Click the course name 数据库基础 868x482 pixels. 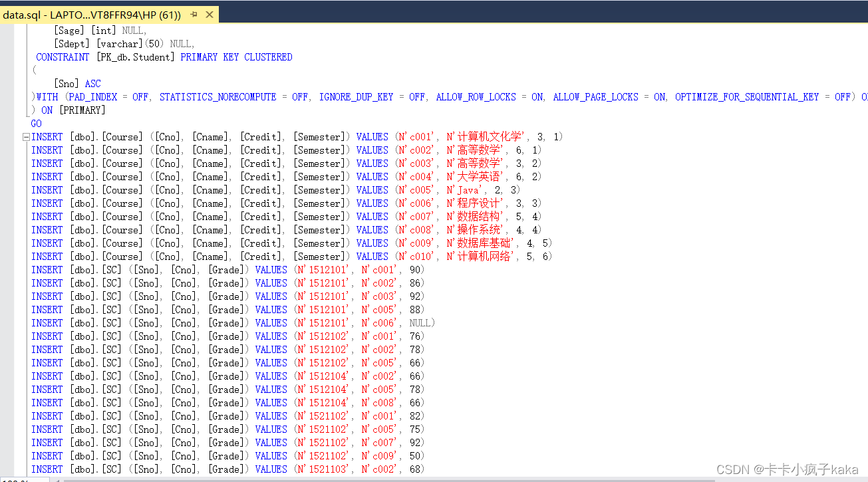coord(484,243)
